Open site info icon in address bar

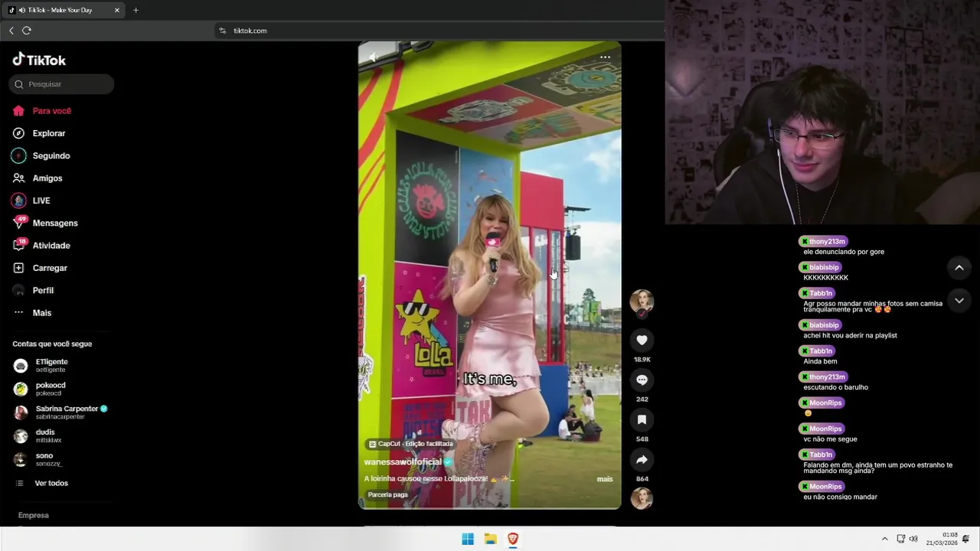(223, 31)
